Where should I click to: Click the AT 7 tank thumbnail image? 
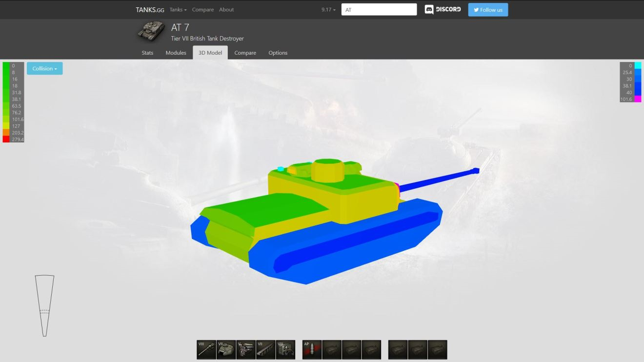[x=151, y=32]
